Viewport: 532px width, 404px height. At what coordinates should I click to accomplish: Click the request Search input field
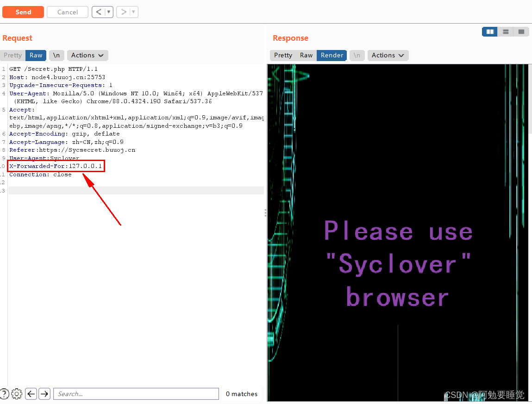click(136, 394)
